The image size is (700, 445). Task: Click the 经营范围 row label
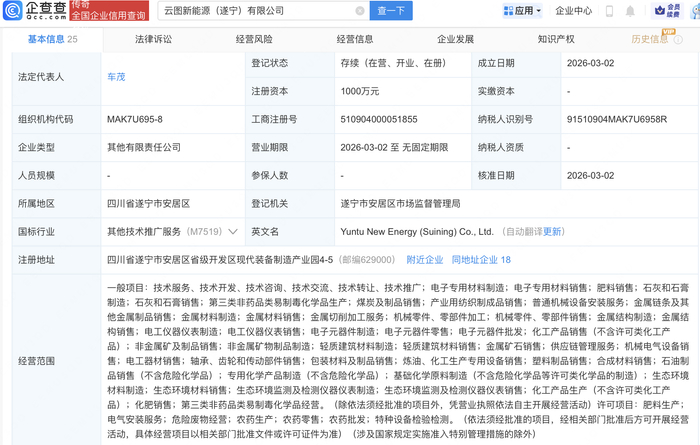point(37,361)
